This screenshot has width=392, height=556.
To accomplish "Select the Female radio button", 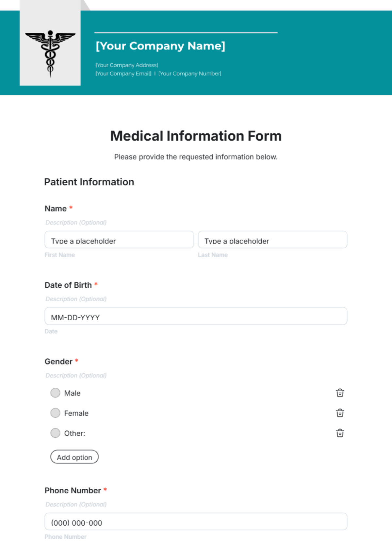I will coord(55,413).
